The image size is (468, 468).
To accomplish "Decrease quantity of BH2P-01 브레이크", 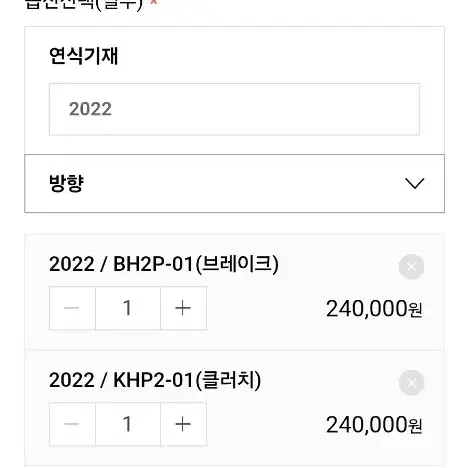I will pyautogui.click(x=72, y=308).
